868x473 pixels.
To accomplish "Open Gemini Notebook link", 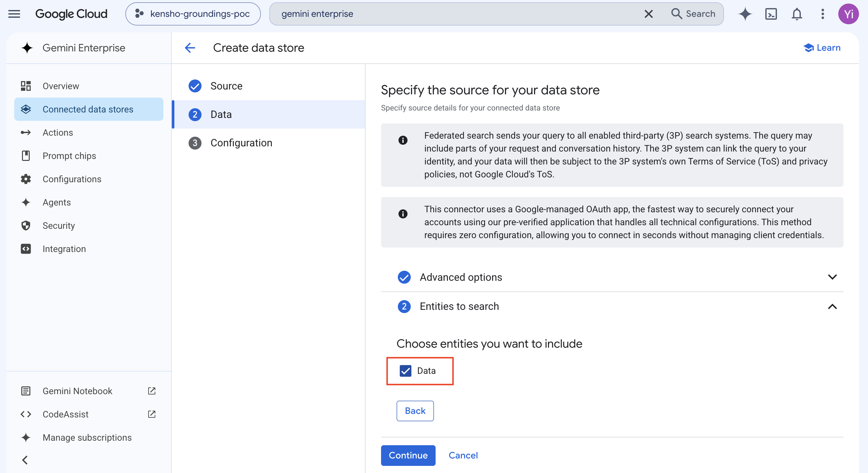I will point(88,391).
